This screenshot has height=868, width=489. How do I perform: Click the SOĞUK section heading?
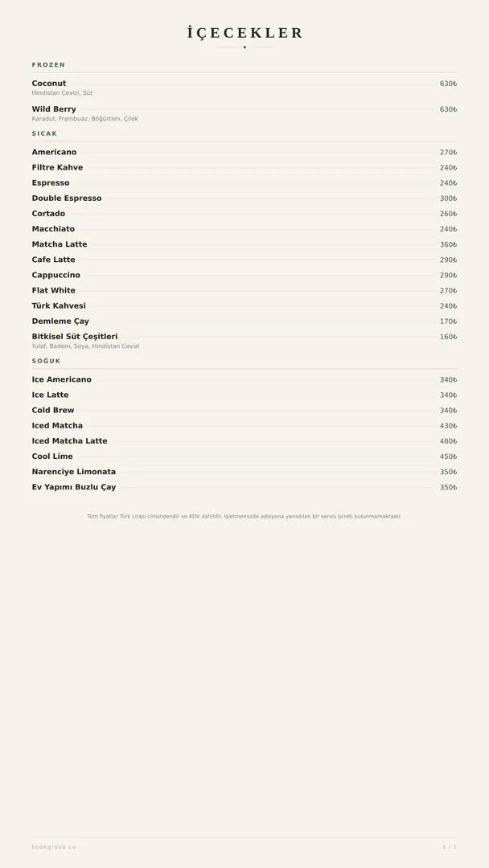(x=46, y=361)
